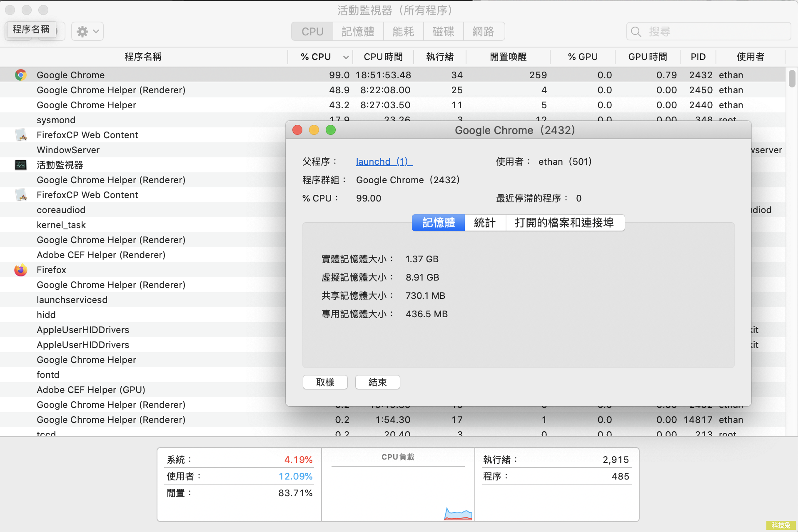Close the Google Chrome (2432) info window
The width and height of the screenshot is (798, 532).
click(x=297, y=130)
